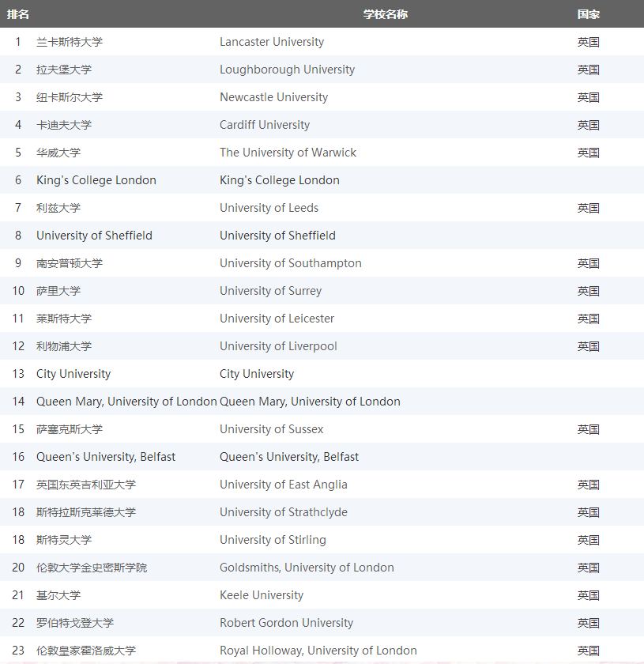The height and width of the screenshot is (664, 644).
Task: Select the 伦敦皇家霍洛威大学 cell
Action: (x=86, y=651)
